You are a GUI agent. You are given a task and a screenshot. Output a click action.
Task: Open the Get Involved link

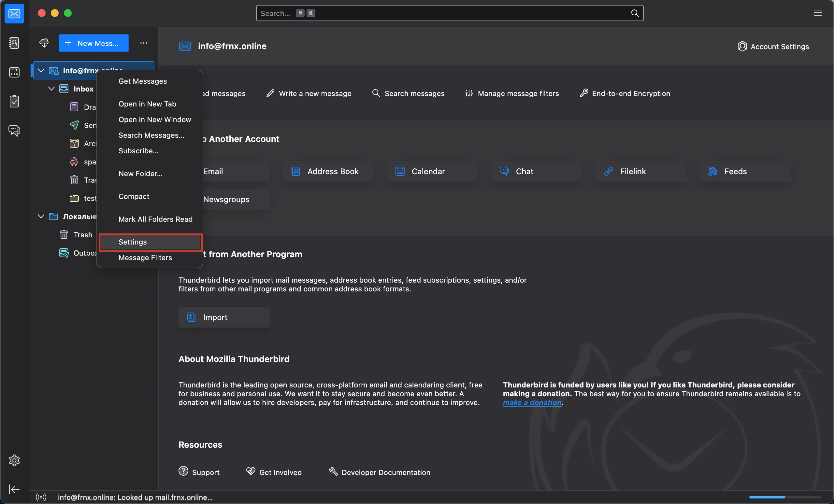click(x=280, y=472)
